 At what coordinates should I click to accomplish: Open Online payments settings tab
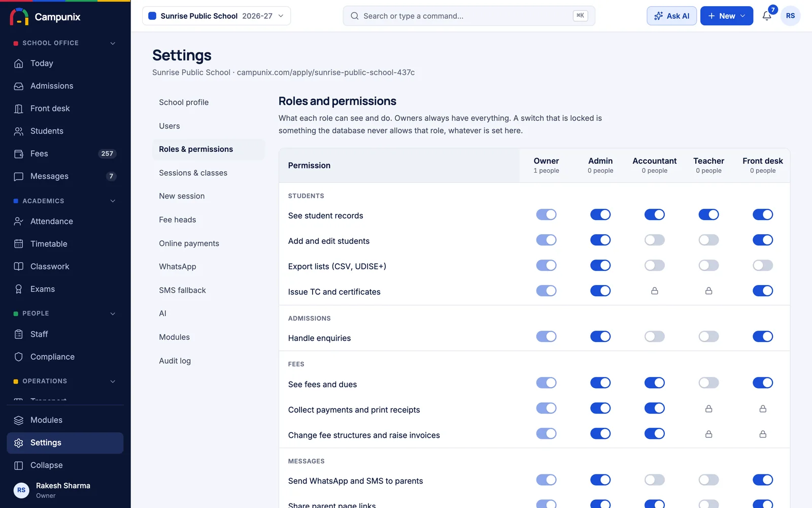pos(209,243)
